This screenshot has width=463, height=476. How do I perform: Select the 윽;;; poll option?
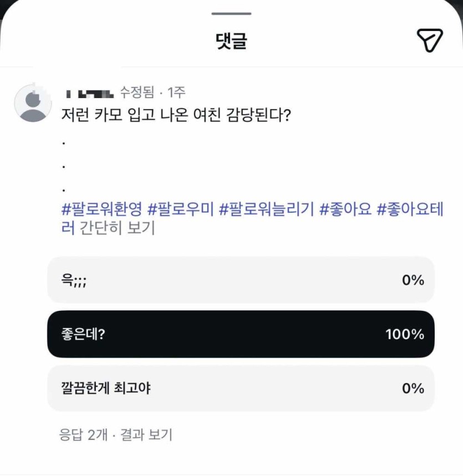241,280
